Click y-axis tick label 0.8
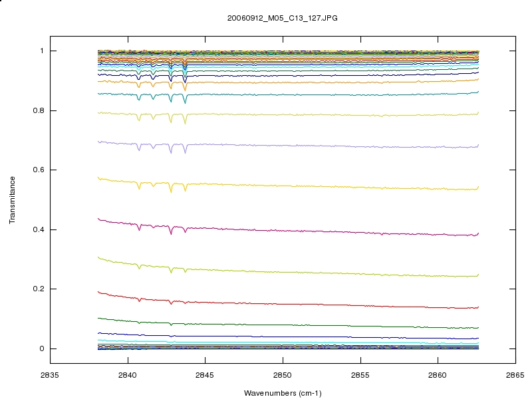This screenshot has height=399, width=532. pos(39,110)
